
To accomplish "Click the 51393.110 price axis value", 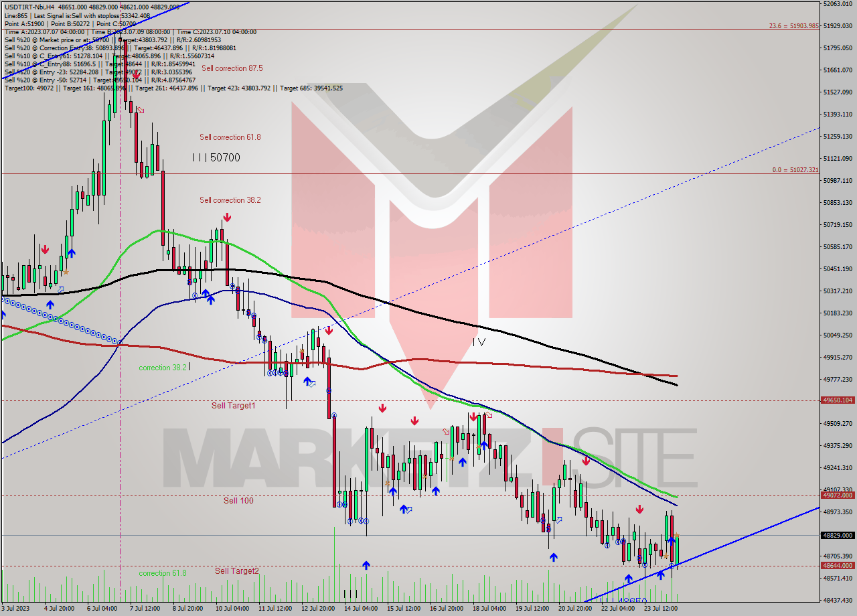I will (838, 114).
